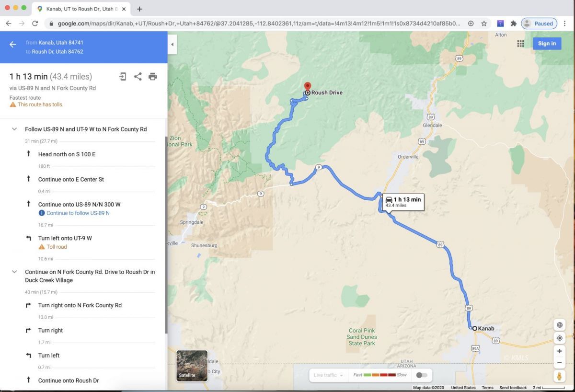Collapse the Follow US-89 N section
The width and height of the screenshot is (575, 392).
pyautogui.click(x=14, y=129)
